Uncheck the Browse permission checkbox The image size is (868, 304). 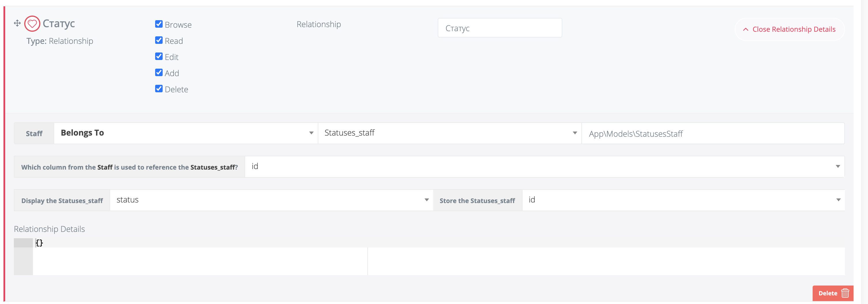coord(159,24)
